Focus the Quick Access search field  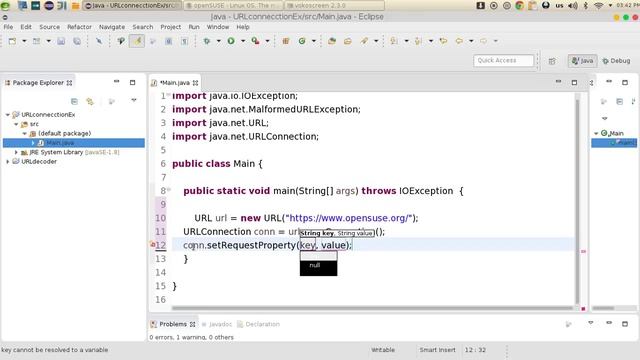tap(503, 60)
